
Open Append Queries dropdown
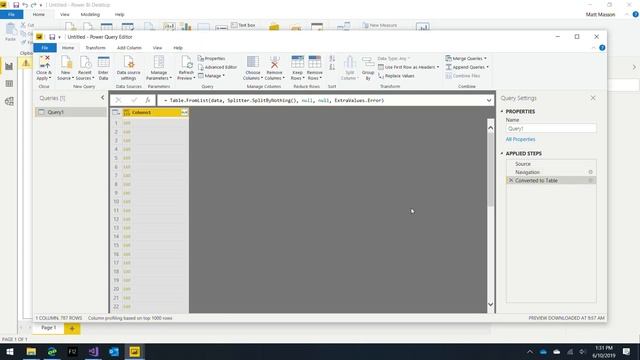tap(467, 67)
